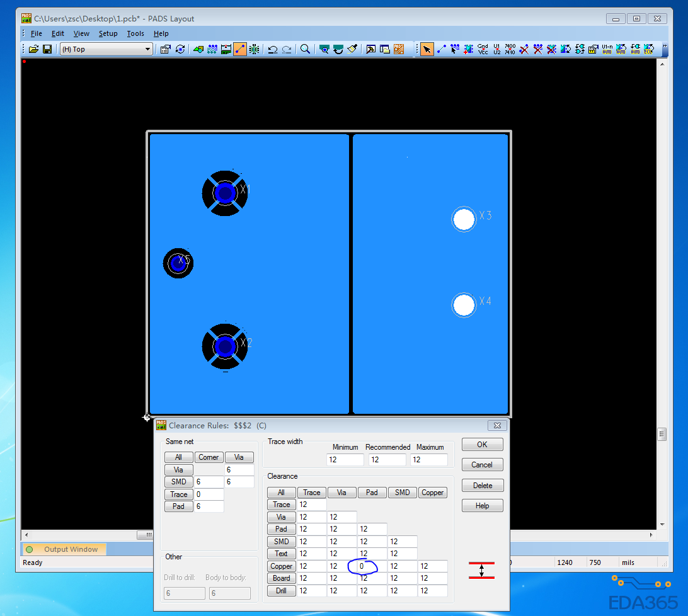Click the vertical scrollbar up arrow
The image size is (688, 616).
[662, 64]
